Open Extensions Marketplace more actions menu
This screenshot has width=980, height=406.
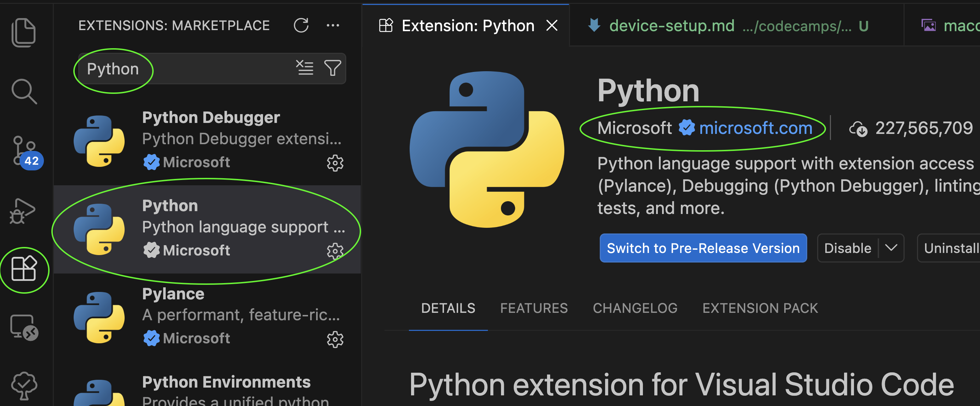coord(333,26)
